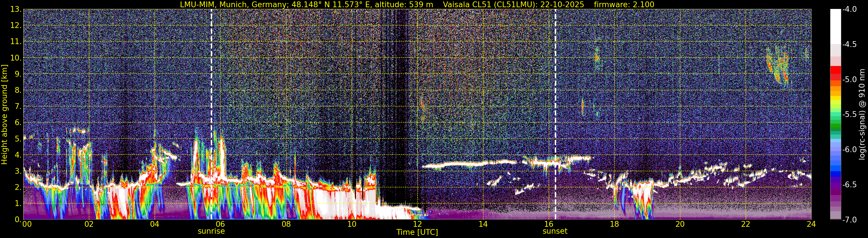Select the colorbar tick label "-7.0"

[849, 220]
